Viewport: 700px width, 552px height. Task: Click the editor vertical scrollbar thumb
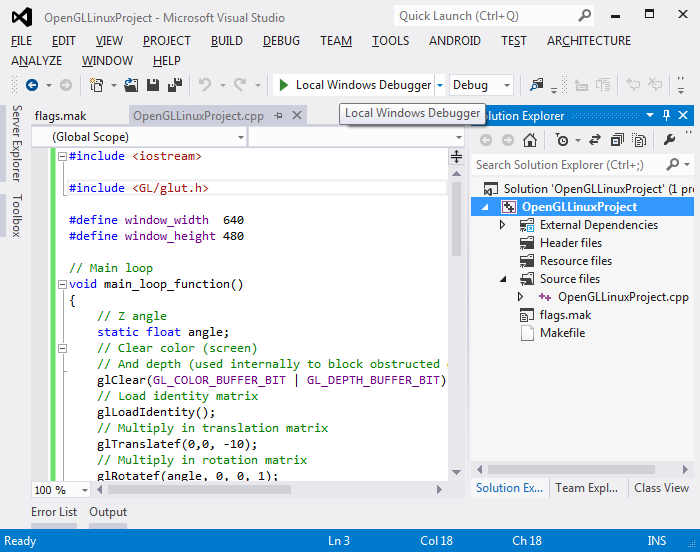456,218
